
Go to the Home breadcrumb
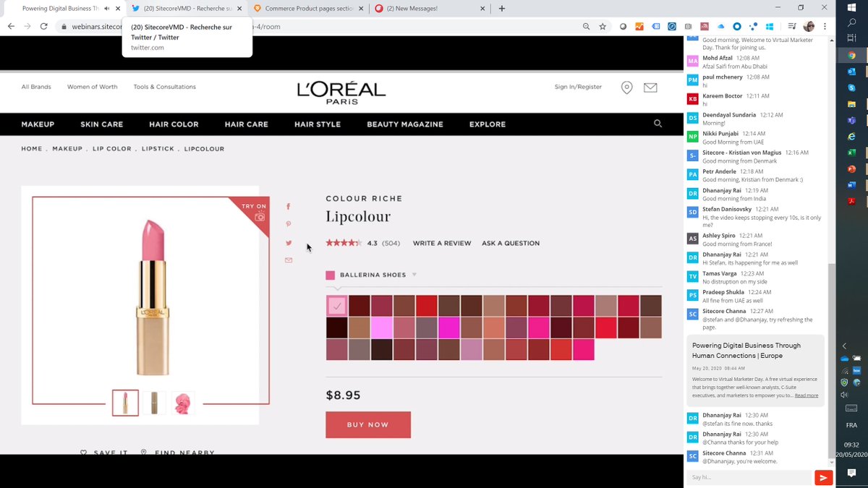(32, 149)
